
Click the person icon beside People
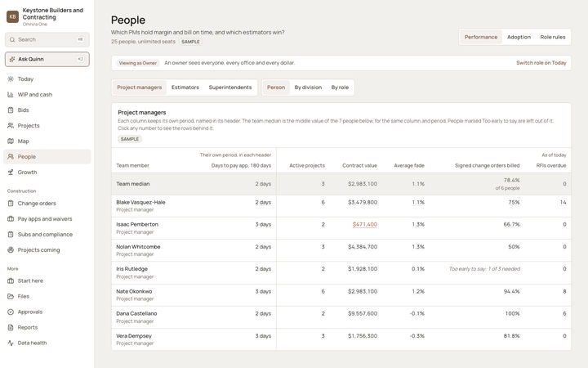pos(11,156)
